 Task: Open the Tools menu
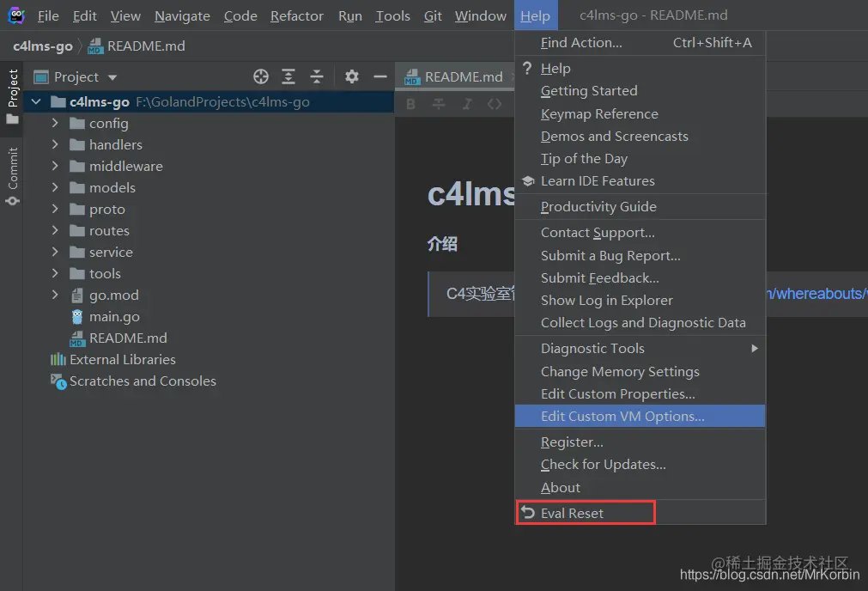[x=392, y=16]
